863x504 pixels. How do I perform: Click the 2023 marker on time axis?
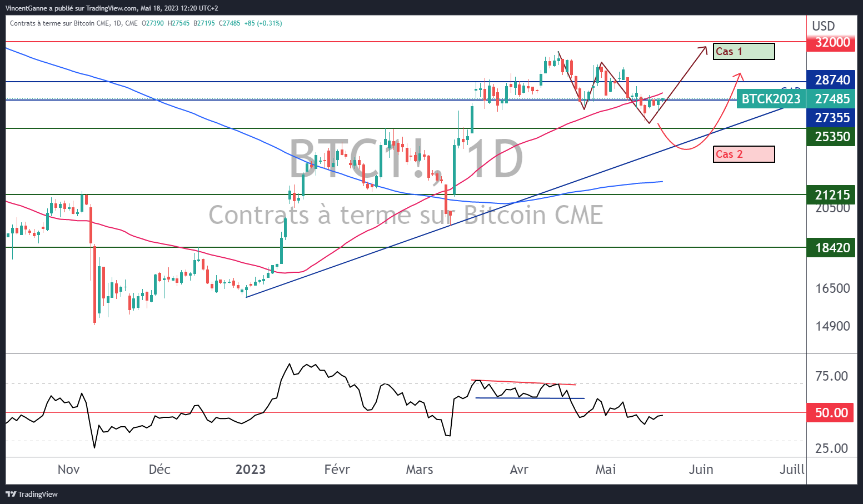[x=250, y=470]
